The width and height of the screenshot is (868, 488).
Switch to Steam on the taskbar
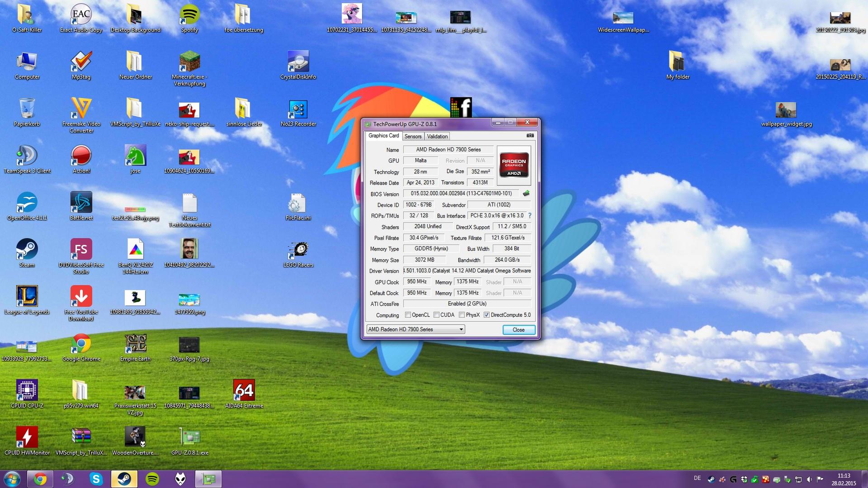124,479
